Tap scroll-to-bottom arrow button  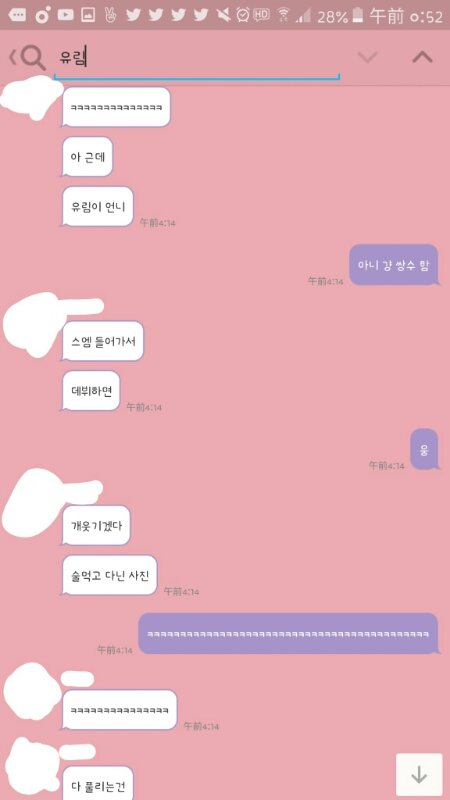point(419,774)
